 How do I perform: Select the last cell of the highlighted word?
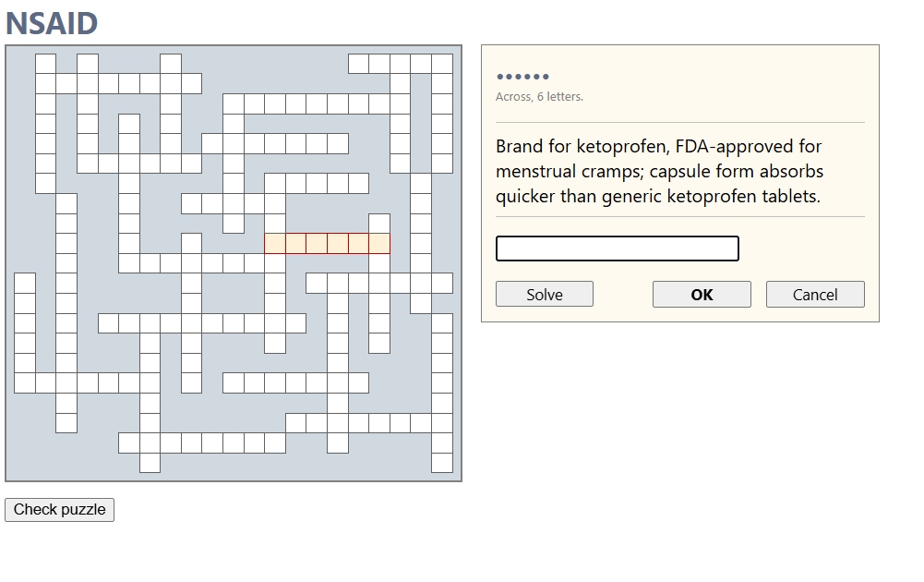pos(378,244)
